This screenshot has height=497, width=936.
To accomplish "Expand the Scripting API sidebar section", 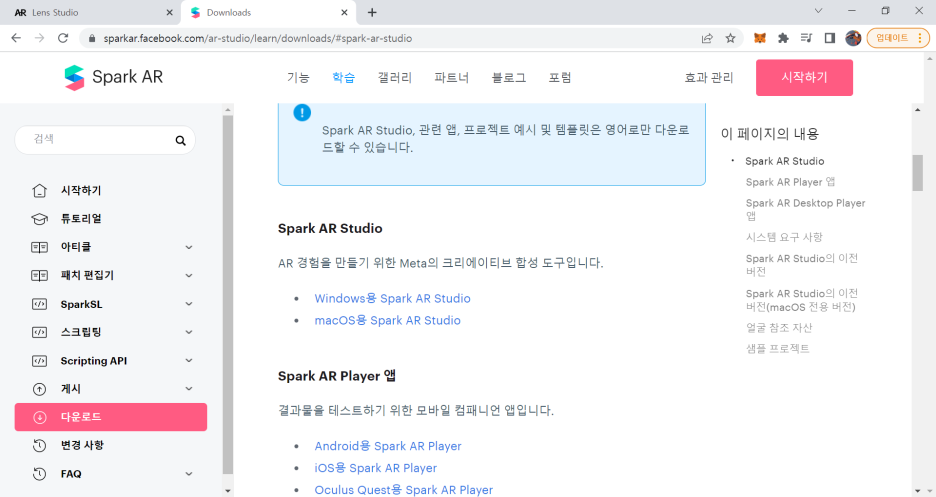I will click(189, 360).
